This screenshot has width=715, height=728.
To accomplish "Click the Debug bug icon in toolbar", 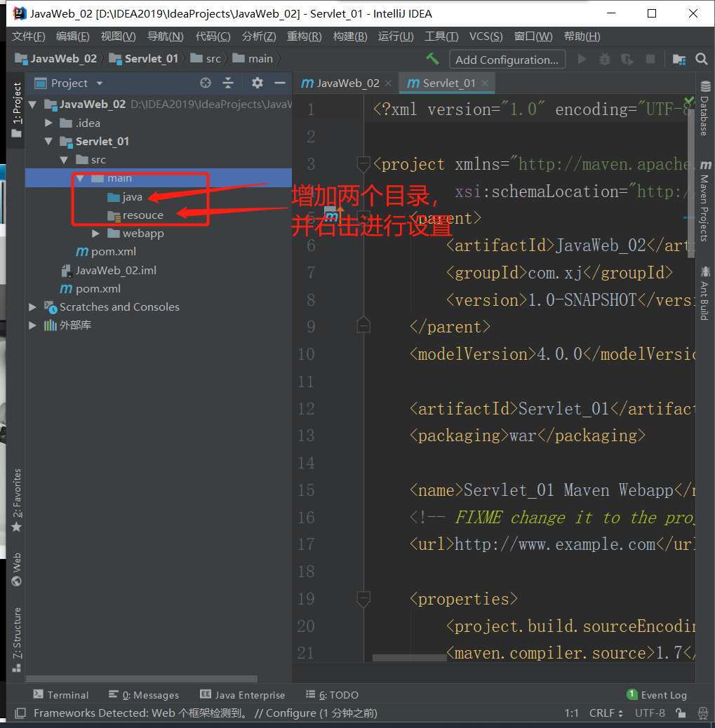I will (x=605, y=60).
